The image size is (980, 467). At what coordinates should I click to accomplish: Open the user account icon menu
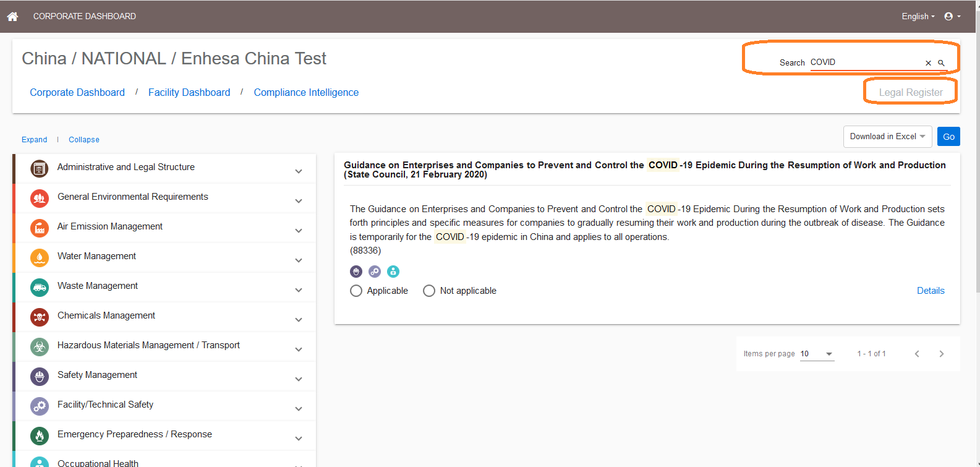pos(952,17)
